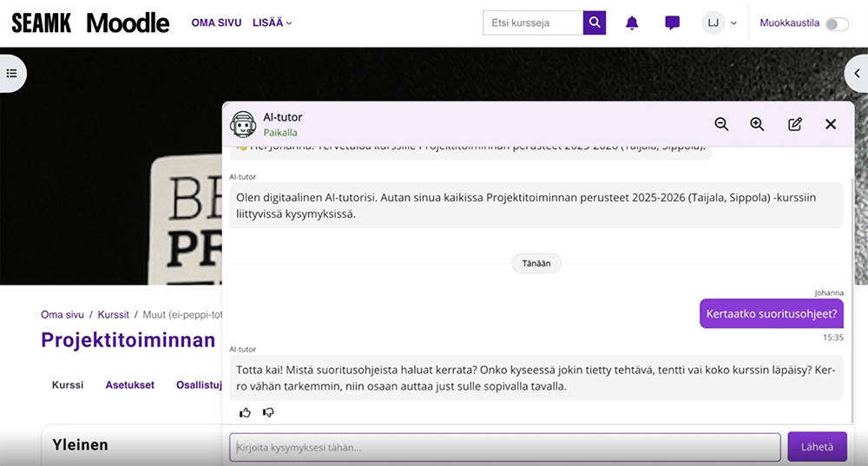Close the AI-tutor chat window
This screenshot has width=868, height=466.
pos(831,124)
